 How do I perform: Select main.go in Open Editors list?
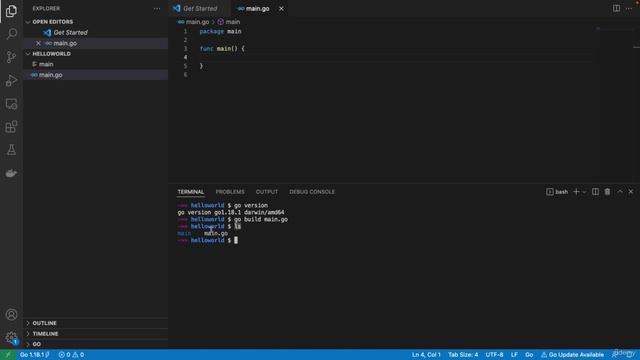[65, 43]
